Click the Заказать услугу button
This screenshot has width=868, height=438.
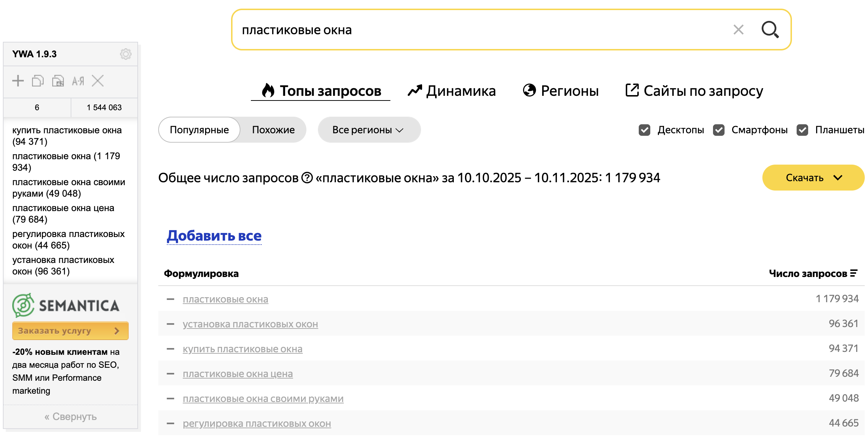(x=70, y=331)
